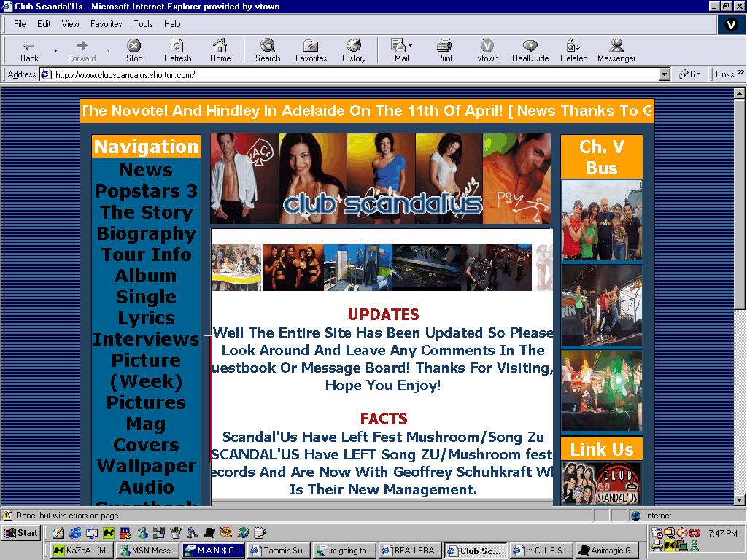Click the Print toolbar icon
The width and height of the screenshot is (747, 560).
444,50
